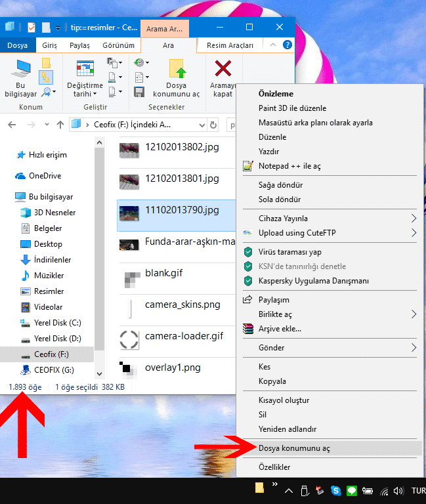Select CEOFIX (G:) drive
The height and width of the screenshot is (504, 426).
pyautogui.click(x=54, y=370)
